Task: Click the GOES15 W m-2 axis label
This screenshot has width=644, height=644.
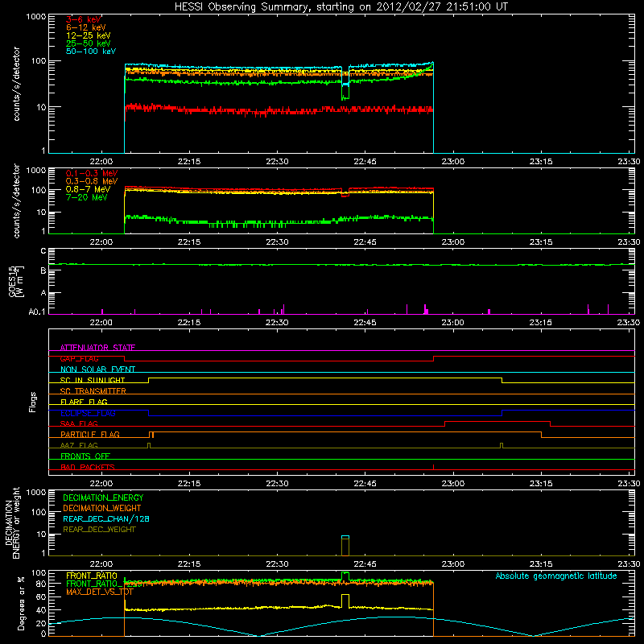Action: pos(16,281)
